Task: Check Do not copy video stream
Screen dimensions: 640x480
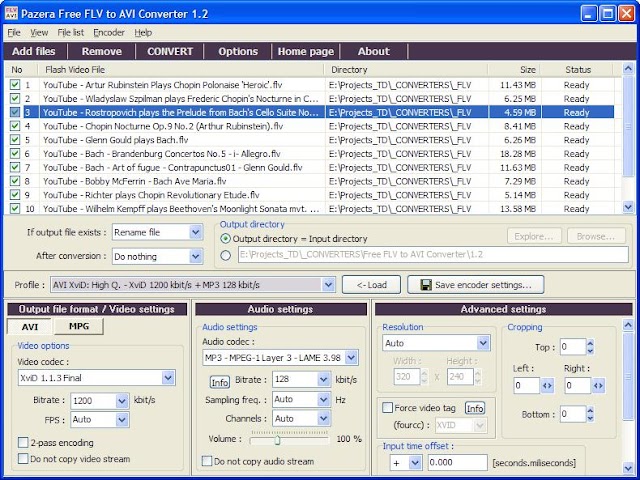Action: pos(23,459)
